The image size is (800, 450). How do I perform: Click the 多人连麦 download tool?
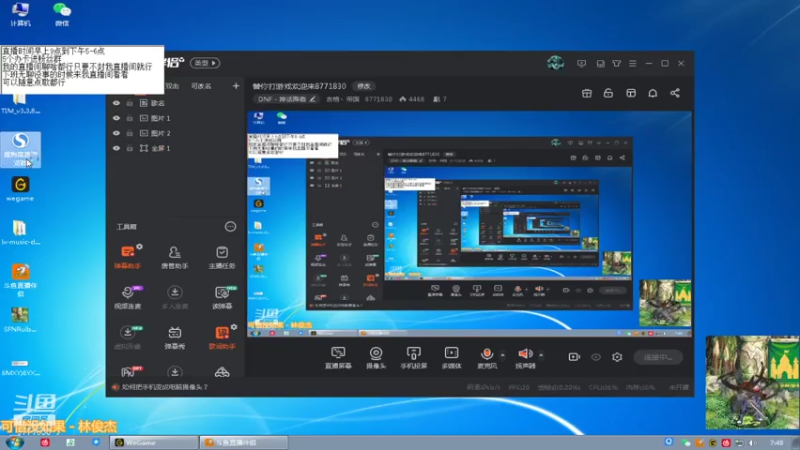tap(174, 297)
